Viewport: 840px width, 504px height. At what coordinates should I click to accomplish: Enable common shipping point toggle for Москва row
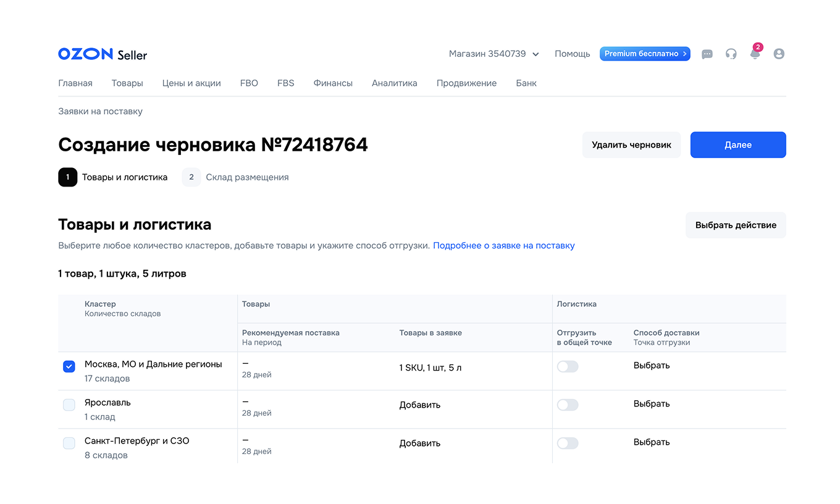tap(568, 366)
